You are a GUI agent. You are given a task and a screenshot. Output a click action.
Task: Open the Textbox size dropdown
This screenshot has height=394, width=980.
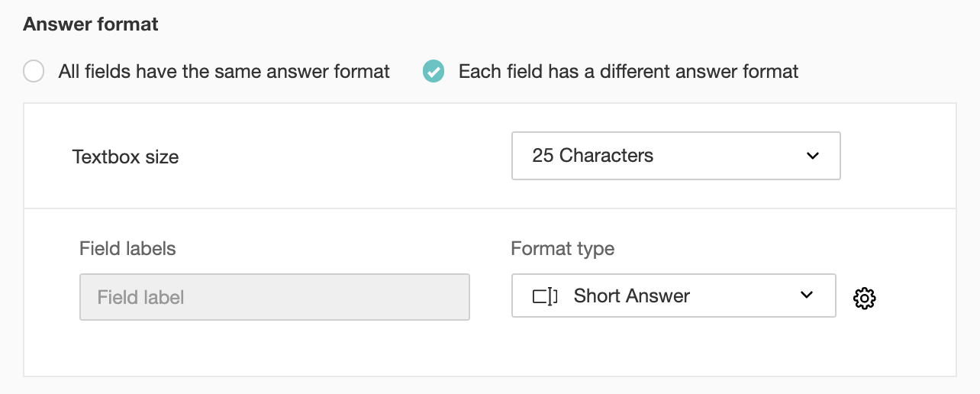[675, 156]
